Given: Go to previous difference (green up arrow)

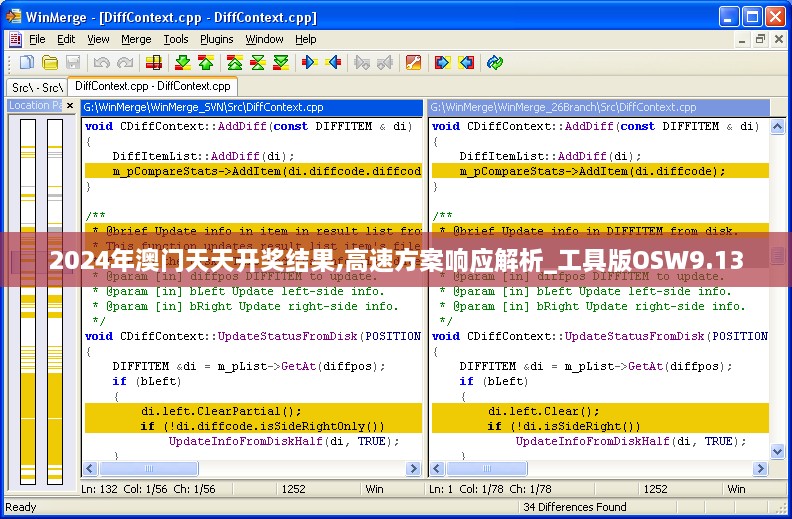Looking at the screenshot, I should [206, 63].
